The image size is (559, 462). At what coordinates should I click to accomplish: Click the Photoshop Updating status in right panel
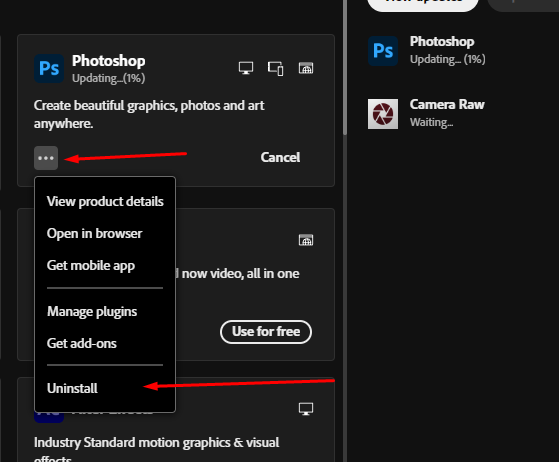pyautogui.click(x=448, y=59)
